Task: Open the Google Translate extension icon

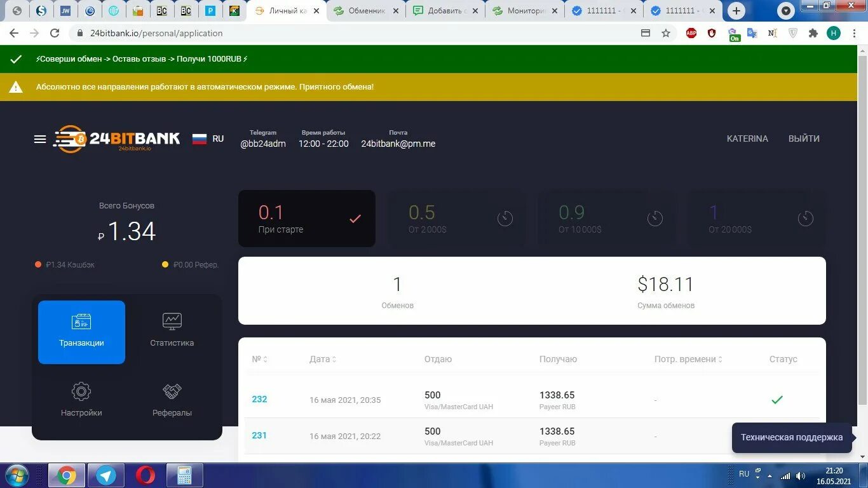Action: [x=752, y=33]
